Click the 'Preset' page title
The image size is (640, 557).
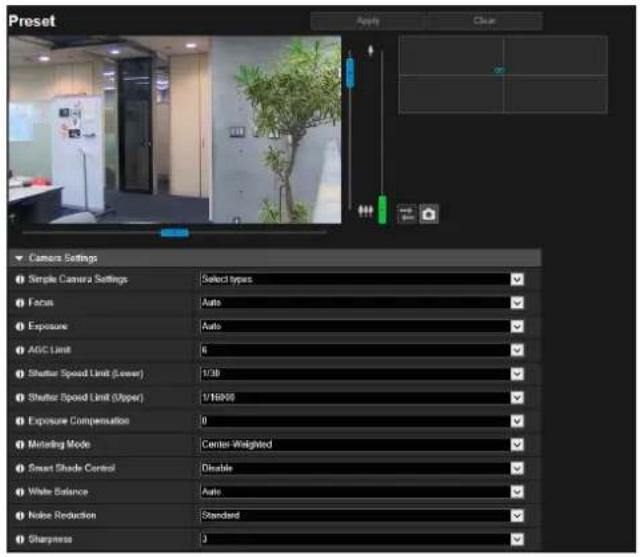(x=32, y=21)
